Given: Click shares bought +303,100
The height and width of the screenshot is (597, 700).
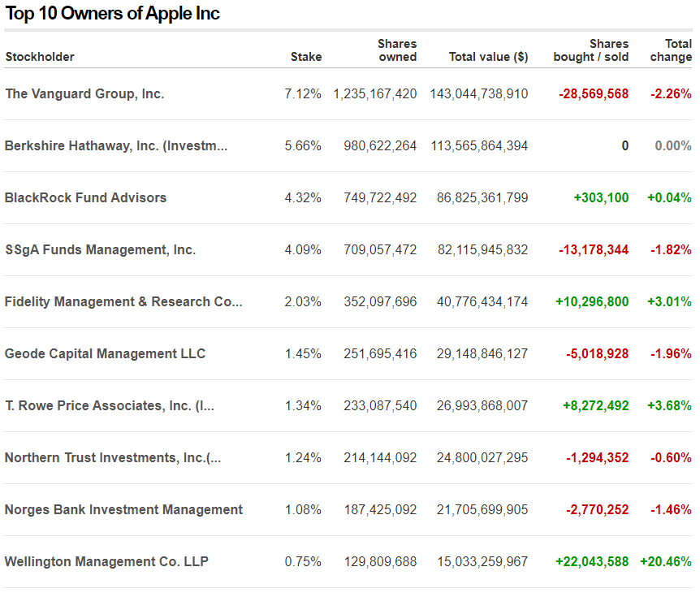Looking at the screenshot, I should pyautogui.click(x=602, y=197).
